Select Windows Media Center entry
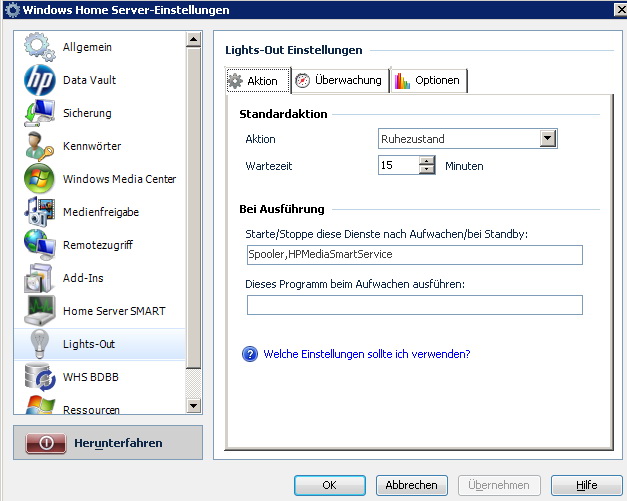This screenshot has height=501, width=627. pos(100,179)
